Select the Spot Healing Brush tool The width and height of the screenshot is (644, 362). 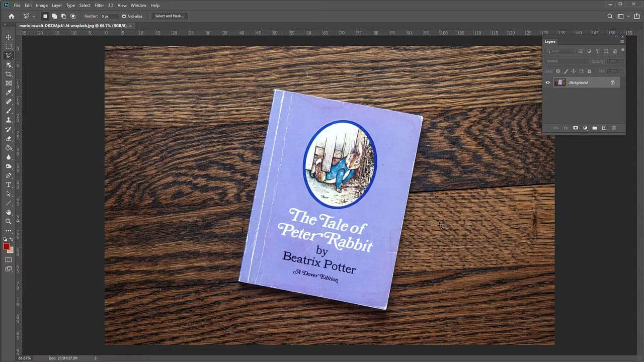9,102
